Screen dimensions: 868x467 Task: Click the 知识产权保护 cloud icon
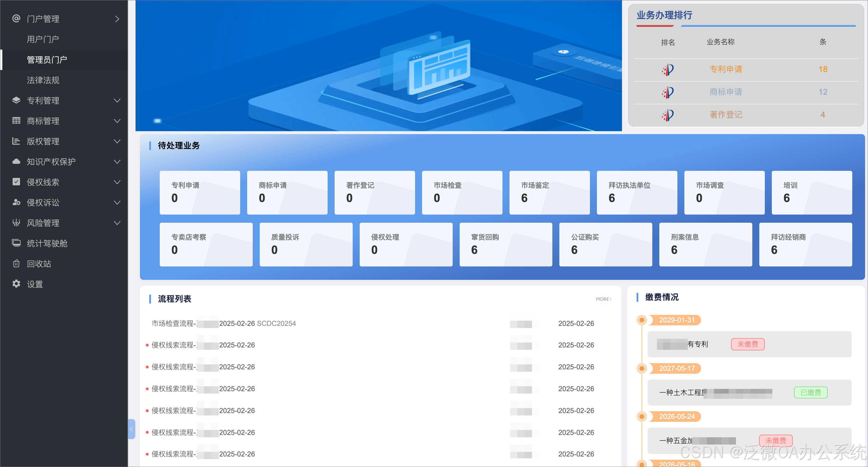point(16,161)
